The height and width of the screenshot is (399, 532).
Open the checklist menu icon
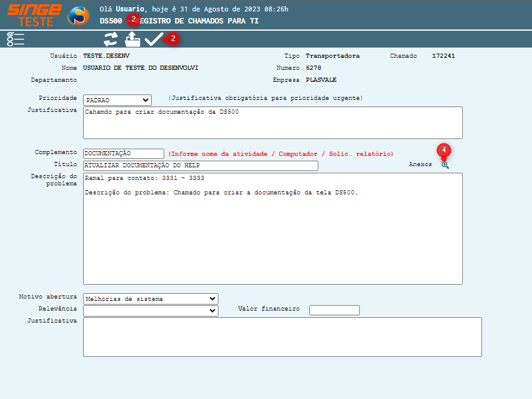[16, 39]
